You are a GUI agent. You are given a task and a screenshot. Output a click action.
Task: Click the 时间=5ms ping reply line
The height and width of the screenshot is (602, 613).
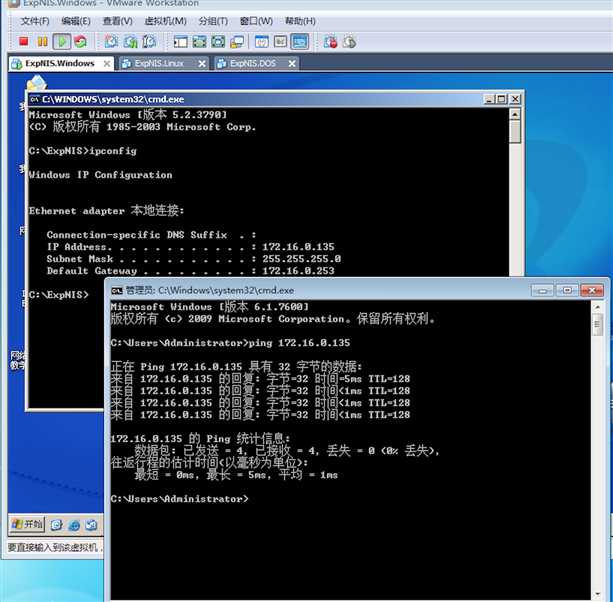coord(260,379)
